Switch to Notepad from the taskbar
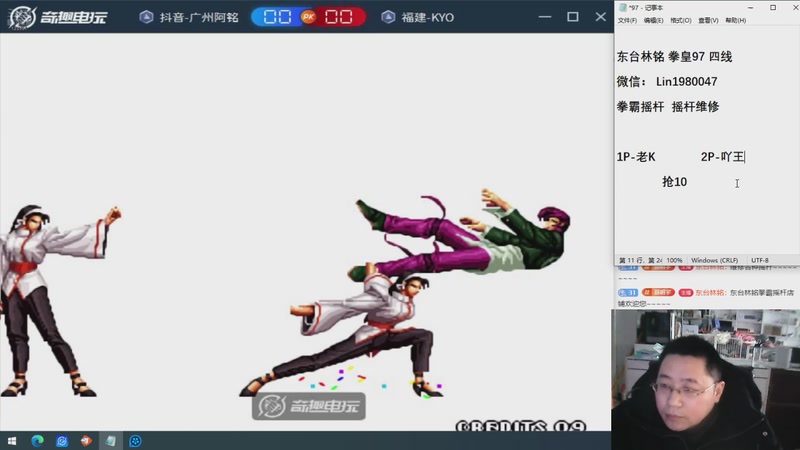Image resolution: width=800 pixels, height=450 pixels. tap(111, 441)
